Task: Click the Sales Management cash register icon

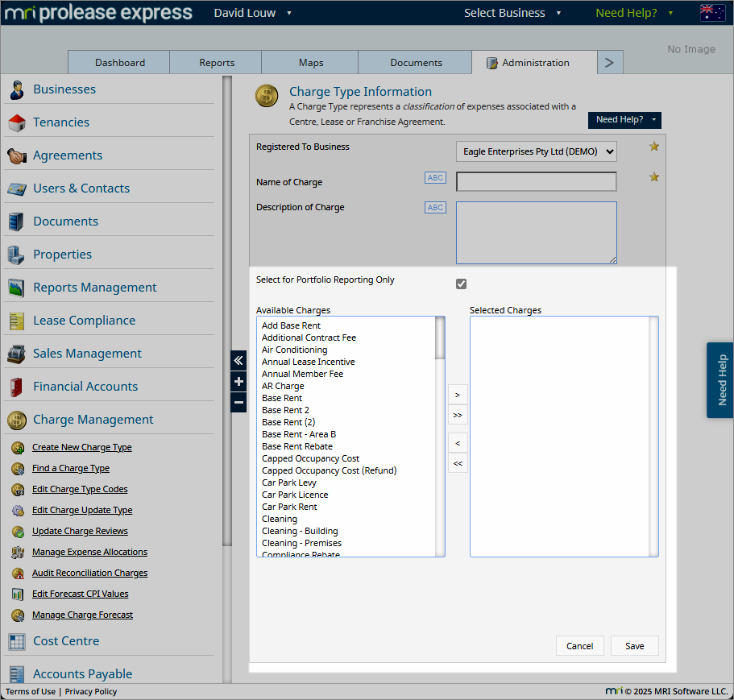Action: (17, 354)
